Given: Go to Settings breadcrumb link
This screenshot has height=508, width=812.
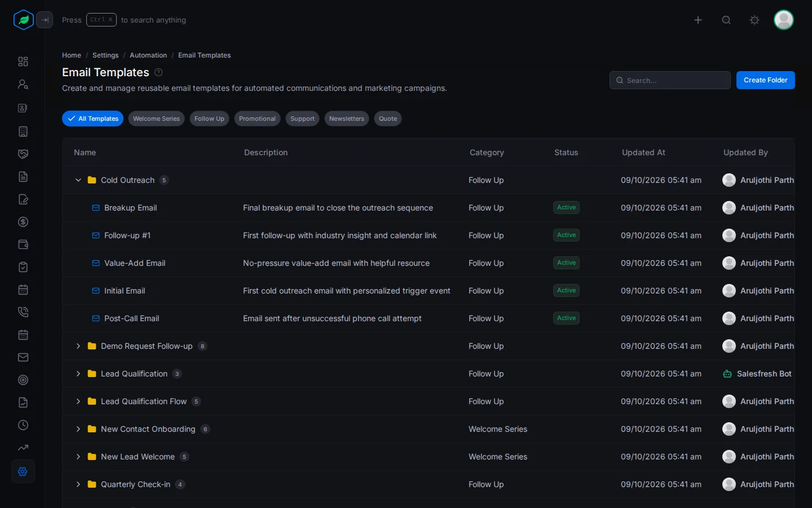Looking at the screenshot, I should [105, 55].
